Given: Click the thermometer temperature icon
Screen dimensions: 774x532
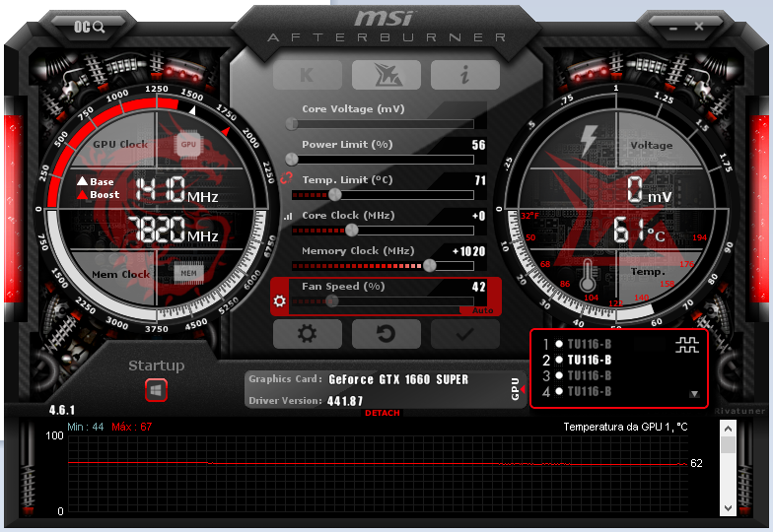Looking at the screenshot, I should tap(587, 275).
